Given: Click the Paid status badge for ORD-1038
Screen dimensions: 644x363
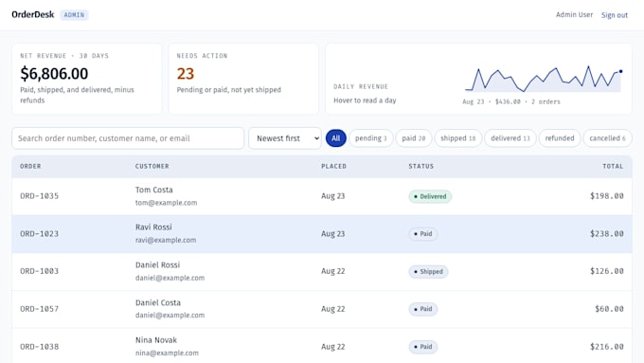Looking at the screenshot, I should [x=423, y=347].
